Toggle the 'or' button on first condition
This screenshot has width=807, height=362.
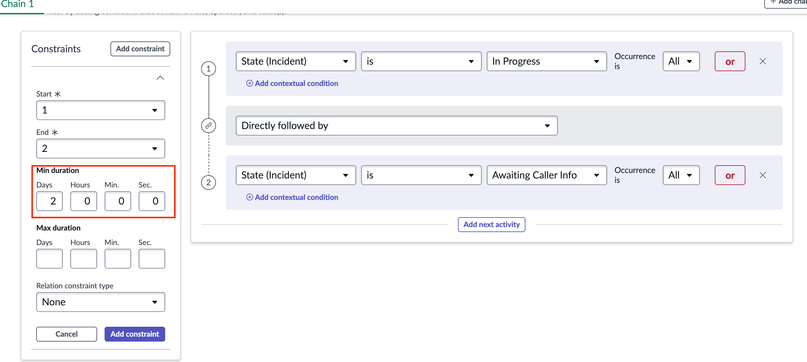[x=730, y=61]
